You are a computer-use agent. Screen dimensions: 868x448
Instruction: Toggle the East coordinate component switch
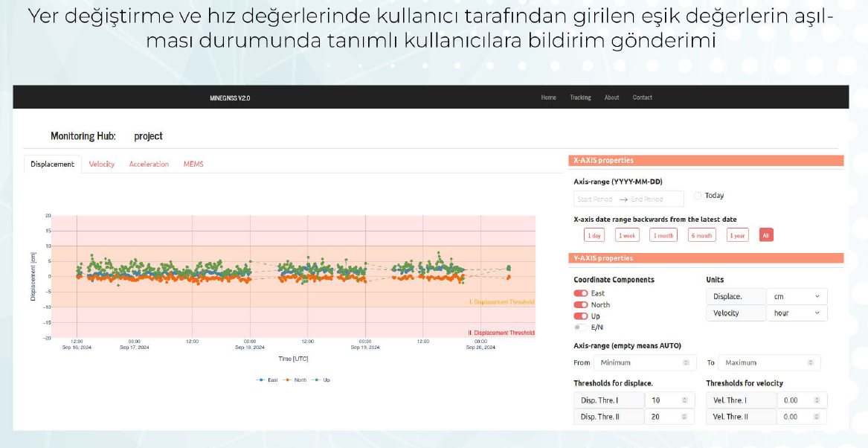coord(581,293)
